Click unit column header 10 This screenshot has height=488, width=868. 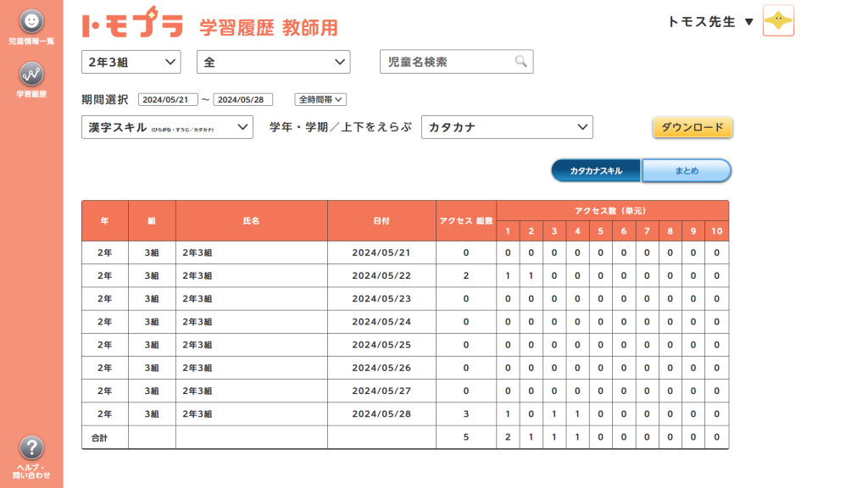[x=717, y=231]
